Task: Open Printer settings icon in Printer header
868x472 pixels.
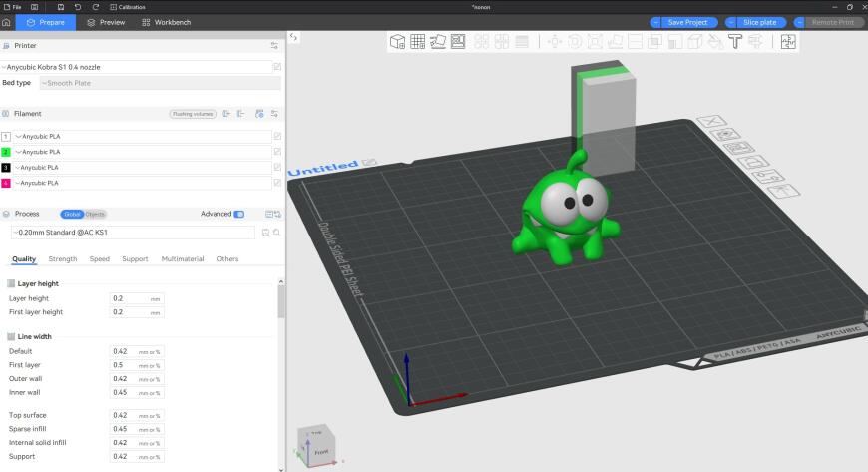Action: [274, 46]
